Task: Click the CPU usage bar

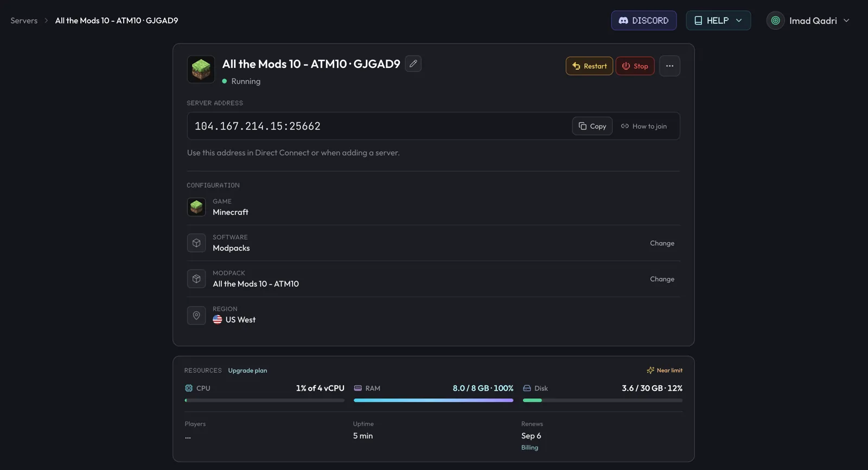Action: coord(264,401)
